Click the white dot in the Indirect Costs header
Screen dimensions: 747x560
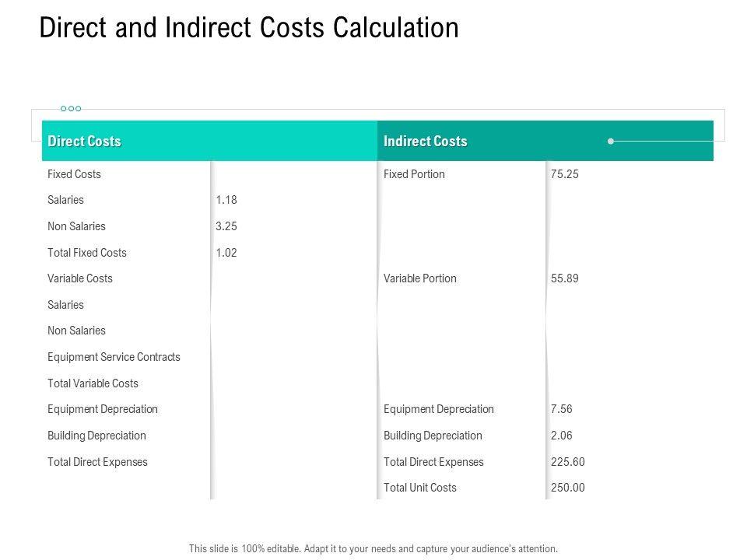pos(611,142)
